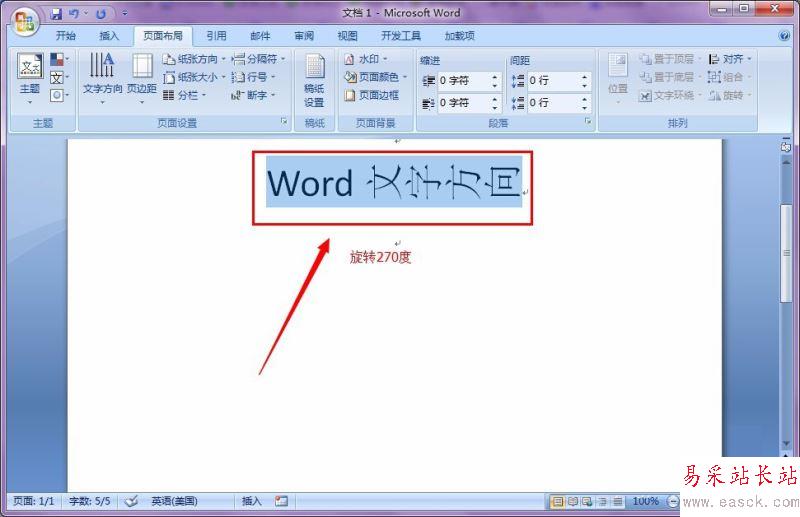Click 置于底层 send to back
This screenshot has width=800, height=517.
coord(670,77)
